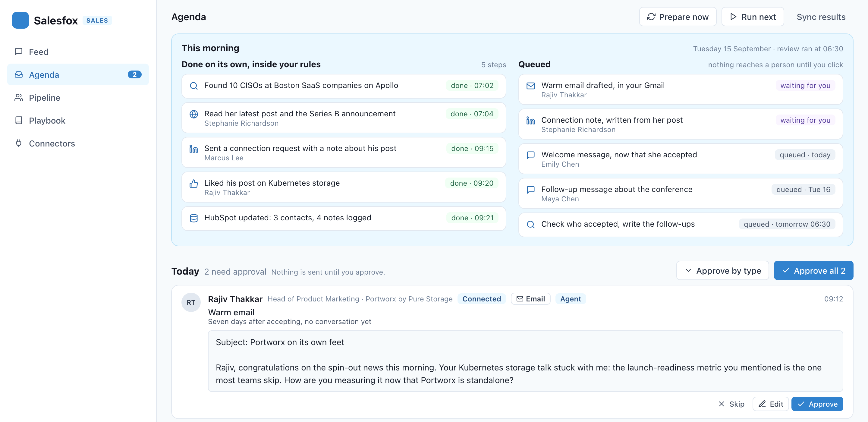Click the 'queued · Tue 16' tag
The image size is (868, 422).
click(x=803, y=190)
